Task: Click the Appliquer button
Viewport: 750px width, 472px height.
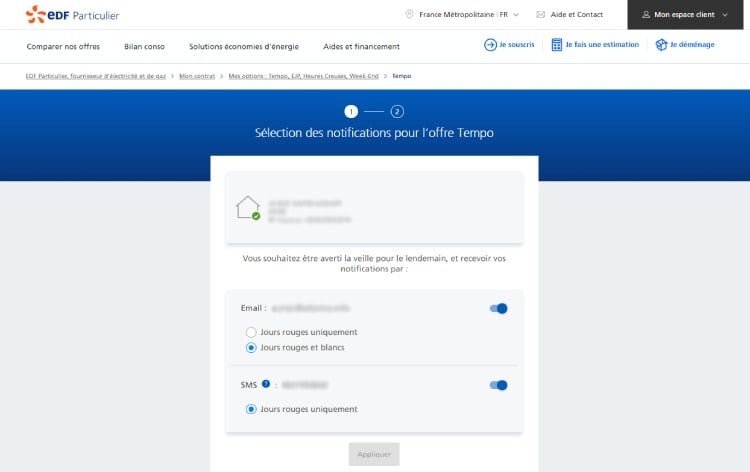Action: pyautogui.click(x=374, y=454)
